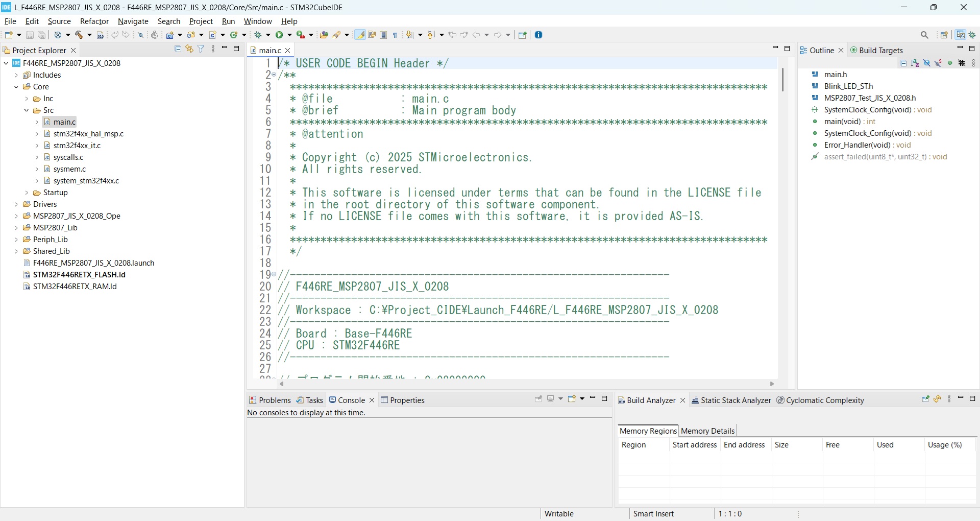This screenshot has width=980, height=521.
Task: Select the Memory Details tab
Action: coord(708,431)
